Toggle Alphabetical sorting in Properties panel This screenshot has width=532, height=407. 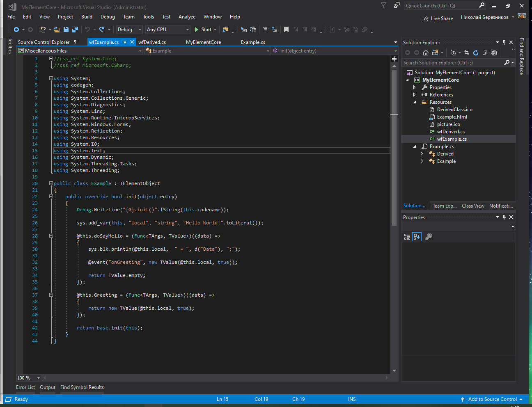(x=417, y=237)
